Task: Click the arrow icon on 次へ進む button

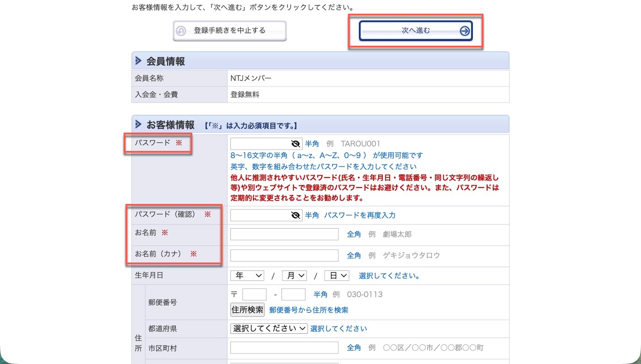Action: pos(465,31)
